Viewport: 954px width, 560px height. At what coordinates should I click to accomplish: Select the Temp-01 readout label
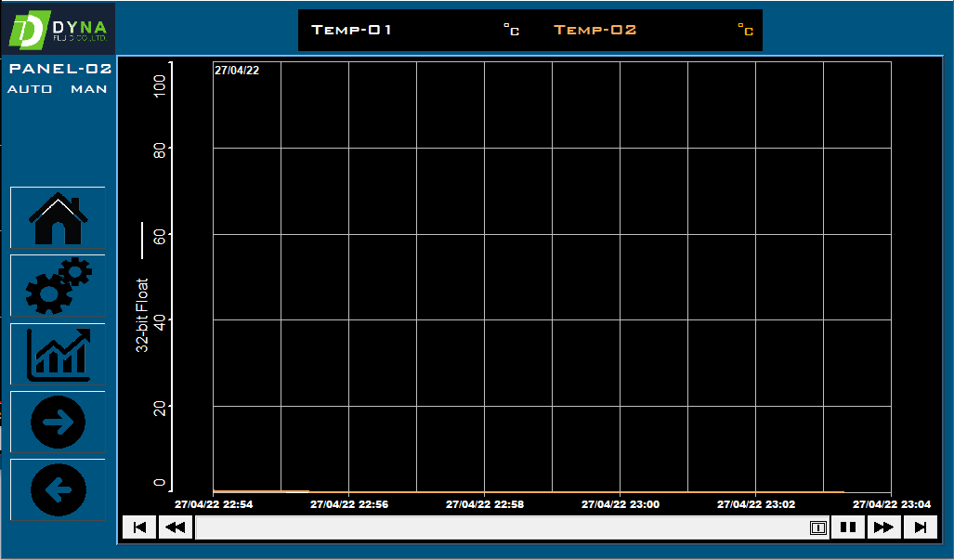351,30
